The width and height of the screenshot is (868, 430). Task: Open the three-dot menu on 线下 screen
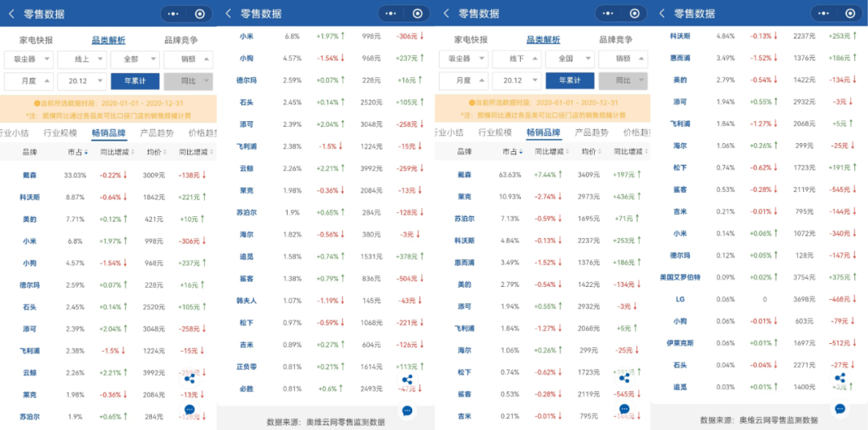pyautogui.click(x=608, y=14)
